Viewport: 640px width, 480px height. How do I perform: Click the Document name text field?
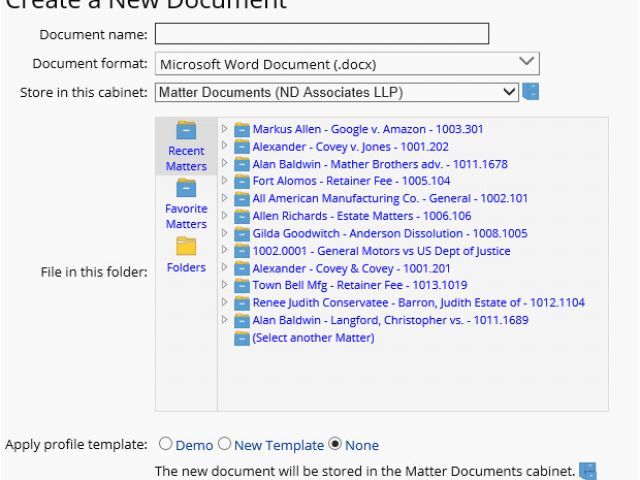322,34
